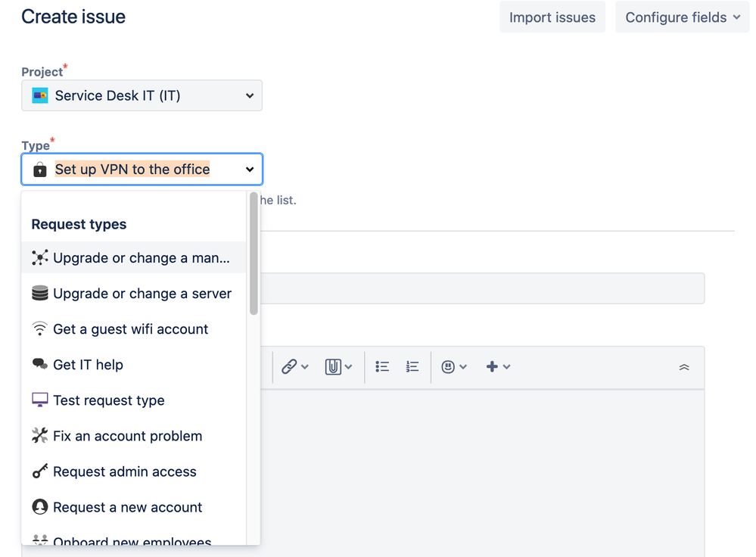Click the summary input field behind the dropdown

coord(482,288)
